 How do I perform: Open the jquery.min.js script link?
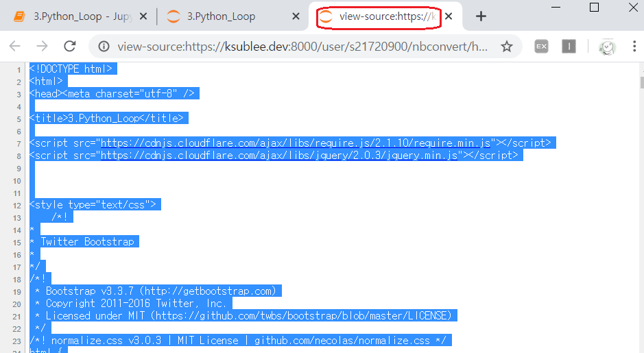(x=279, y=155)
